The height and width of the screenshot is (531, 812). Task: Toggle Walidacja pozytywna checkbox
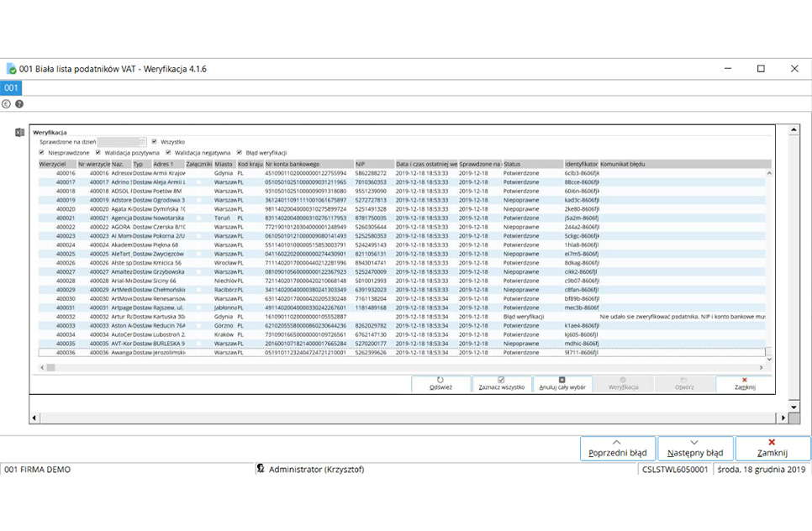(x=98, y=153)
